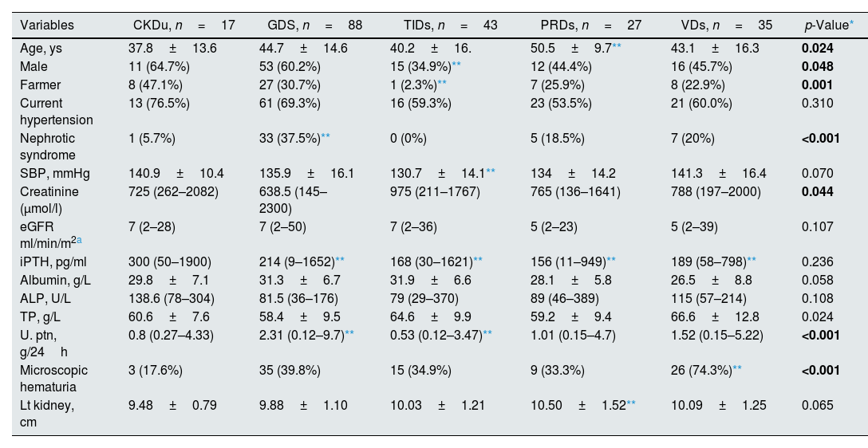Viewport: 868px width, 448px height.
Task: Select the Albumin p-value 0.058
Action: tap(817, 279)
